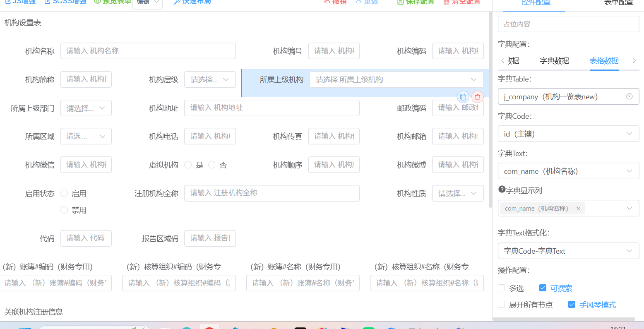Select 是 radio for 虚拟机构
This screenshot has height=329, width=644.
click(188, 165)
